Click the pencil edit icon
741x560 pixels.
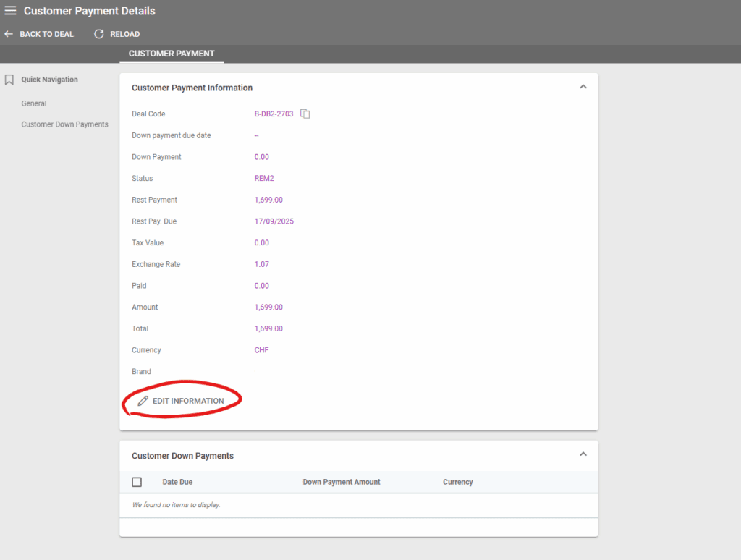pos(143,401)
